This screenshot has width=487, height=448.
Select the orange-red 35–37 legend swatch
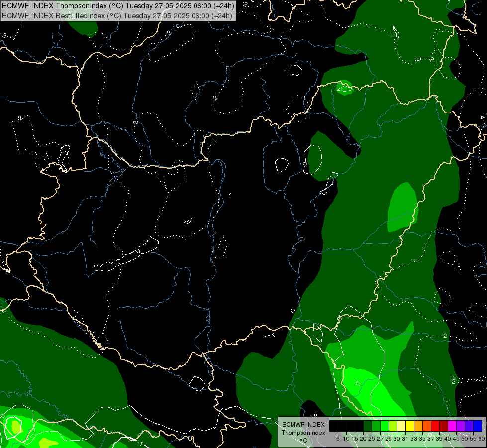pyautogui.click(x=427, y=426)
